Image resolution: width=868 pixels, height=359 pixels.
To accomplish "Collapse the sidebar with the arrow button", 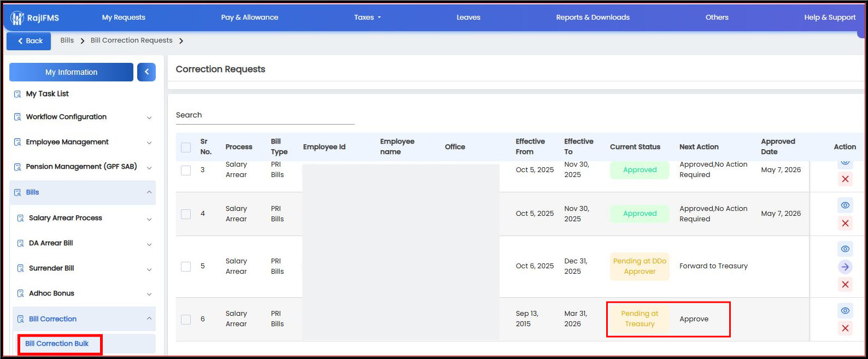I will click(146, 72).
